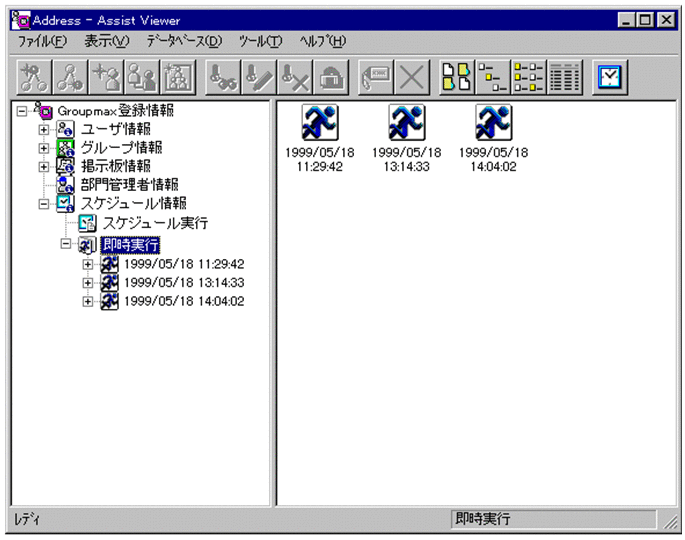Expand the 1999/05/18 14:04:02 tree node

tap(87, 301)
